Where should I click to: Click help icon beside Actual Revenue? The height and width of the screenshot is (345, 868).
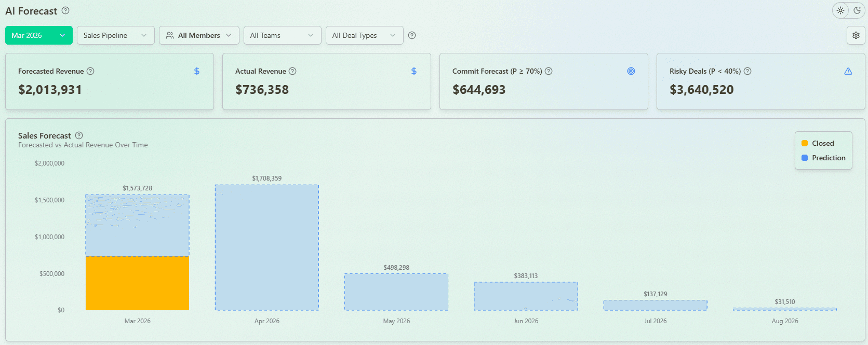pos(292,71)
